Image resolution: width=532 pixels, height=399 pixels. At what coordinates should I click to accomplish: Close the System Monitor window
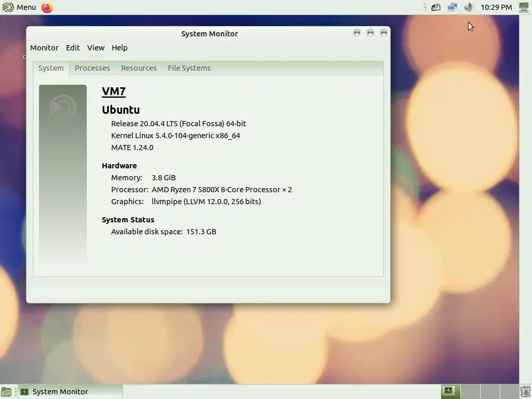pos(384,33)
